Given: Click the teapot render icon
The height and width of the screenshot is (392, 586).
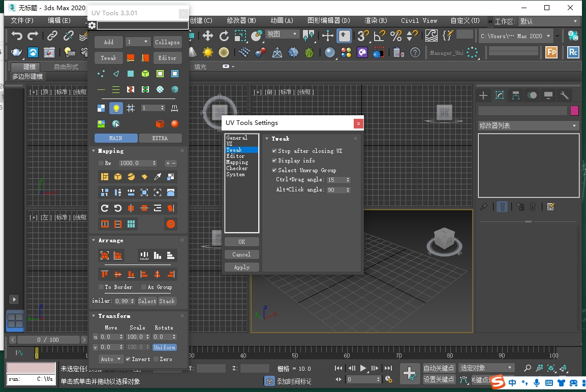Looking at the screenshot, I should tap(16, 52).
